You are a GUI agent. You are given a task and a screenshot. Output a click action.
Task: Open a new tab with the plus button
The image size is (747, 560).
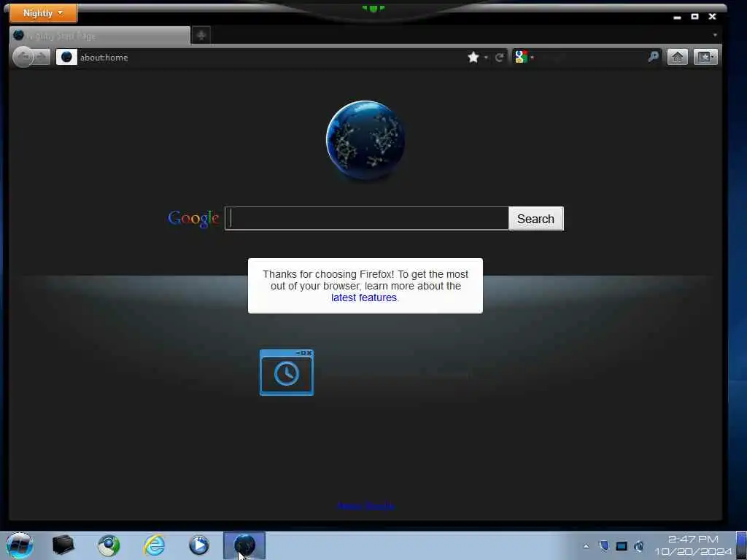point(201,35)
